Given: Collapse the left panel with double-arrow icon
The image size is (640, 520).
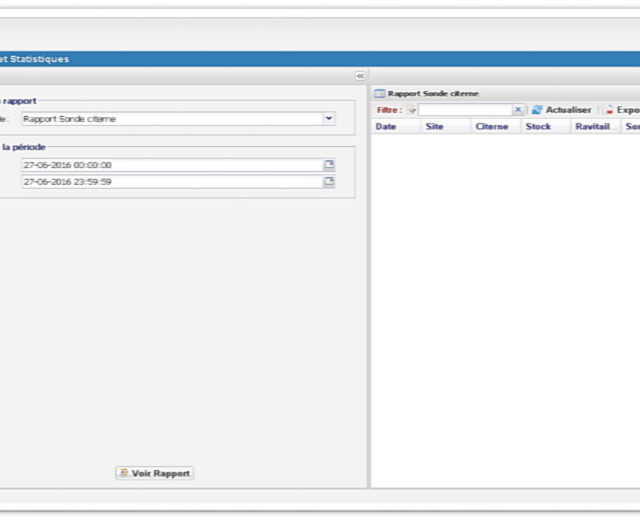Looking at the screenshot, I should click(360, 76).
